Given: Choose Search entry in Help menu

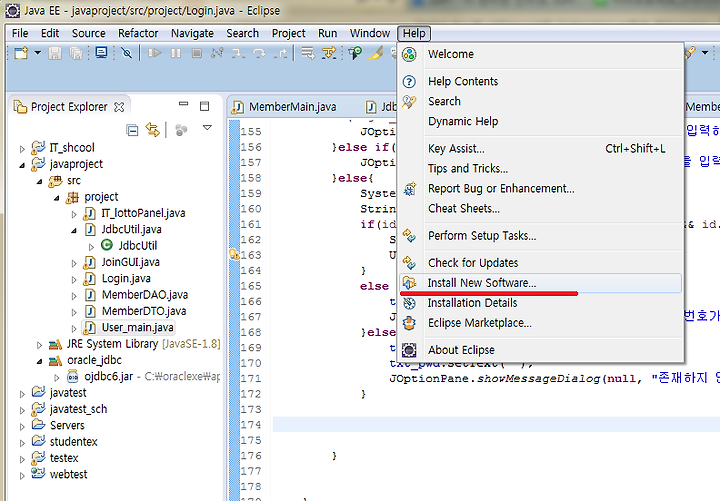Looking at the screenshot, I should (x=541, y=101).
